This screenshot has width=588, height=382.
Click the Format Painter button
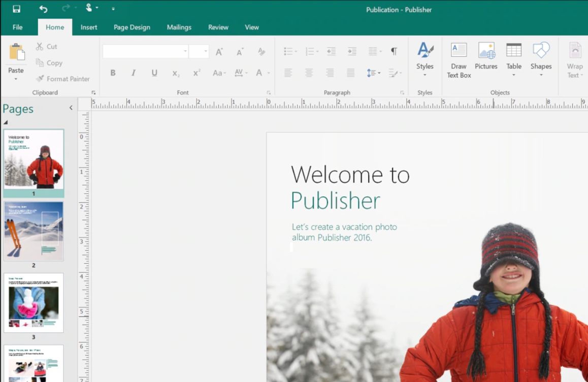[62, 79]
